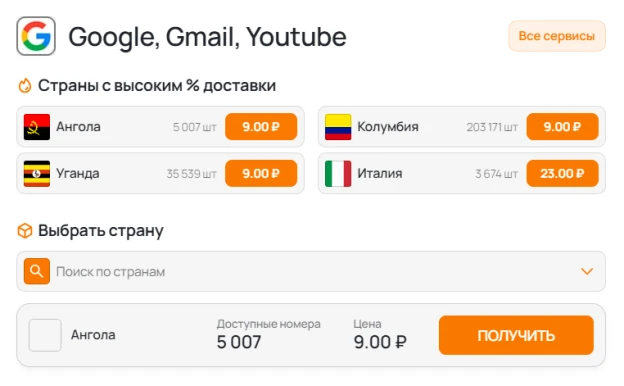624x386 pixels.
Task: Select Colombia's 9.00 ₽ price button
Action: pyautogui.click(x=562, y=127)
